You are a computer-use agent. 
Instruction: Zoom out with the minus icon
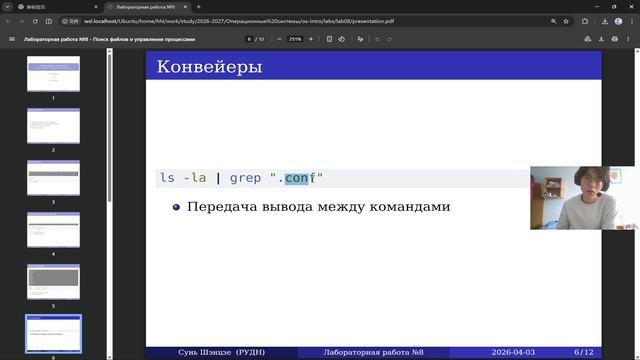[279, 39]
